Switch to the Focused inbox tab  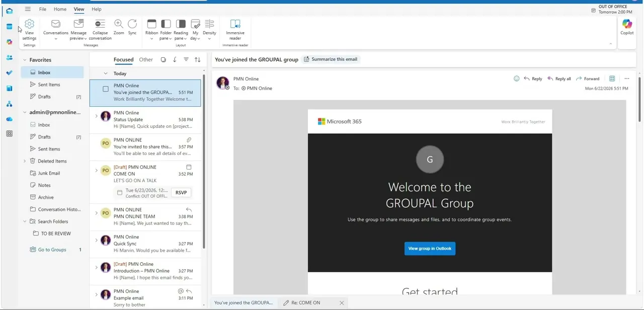pos(123,59)
